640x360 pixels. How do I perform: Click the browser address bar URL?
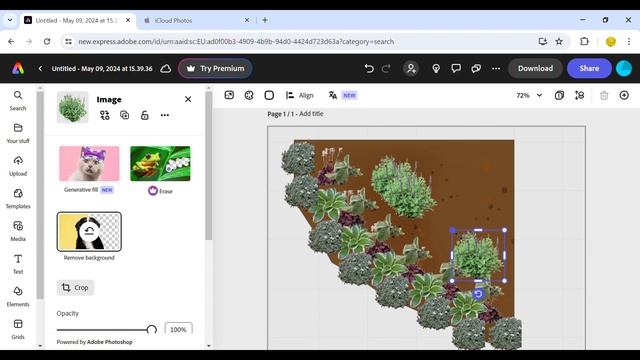point(236,42)
